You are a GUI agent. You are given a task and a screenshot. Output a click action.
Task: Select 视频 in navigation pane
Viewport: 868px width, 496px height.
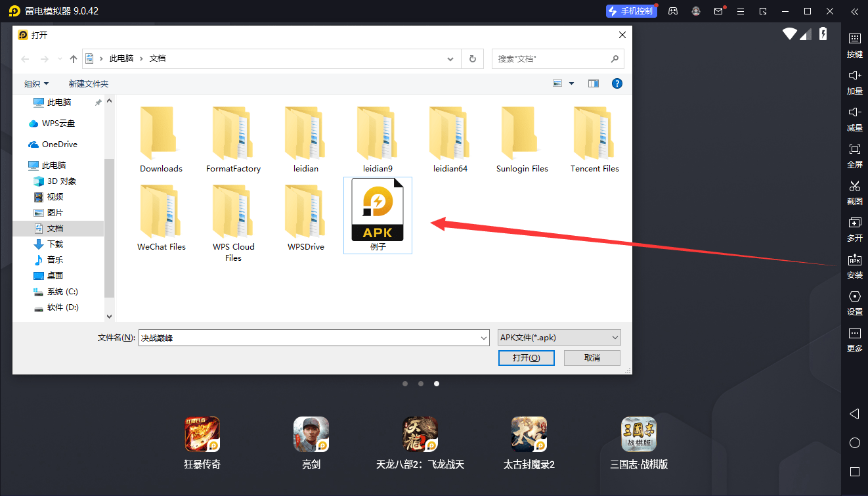(x=49, y=196)
